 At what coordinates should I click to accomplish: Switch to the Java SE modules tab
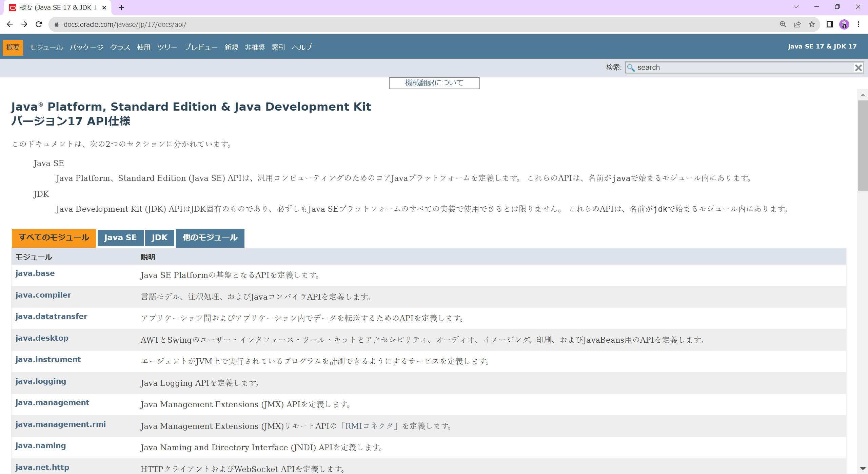pyautogui.click(x=120, y=238)
